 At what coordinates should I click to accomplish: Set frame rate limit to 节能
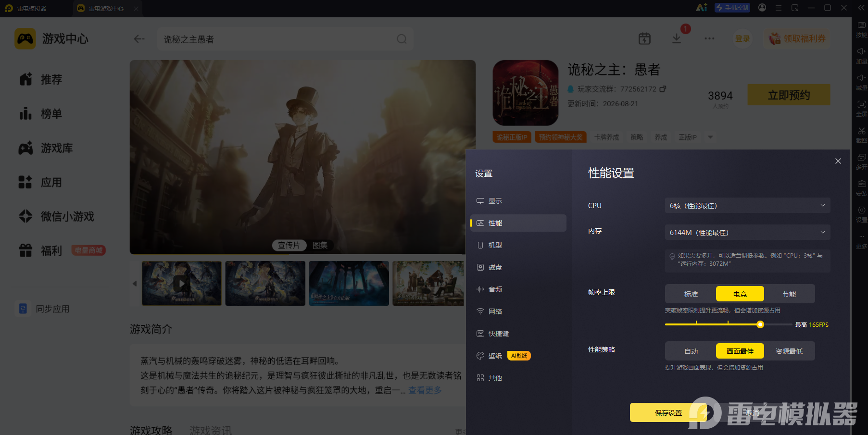point(789,294)
